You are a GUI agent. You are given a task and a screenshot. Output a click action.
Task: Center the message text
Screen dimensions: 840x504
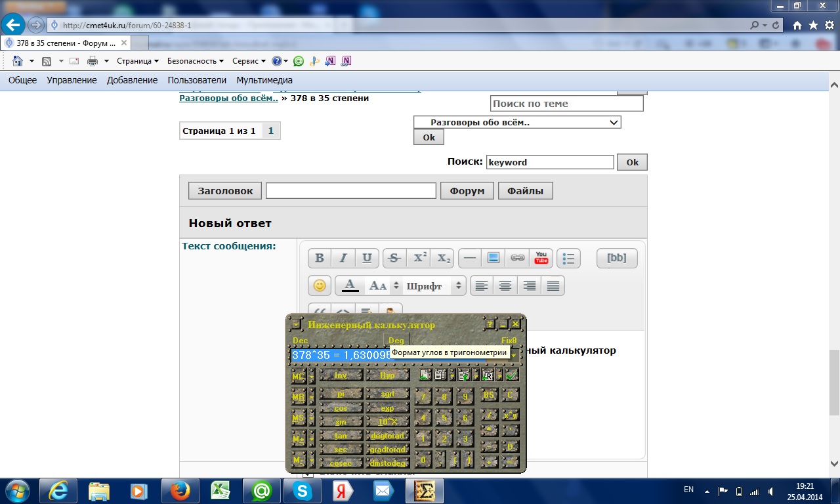[x=505, y=285]
